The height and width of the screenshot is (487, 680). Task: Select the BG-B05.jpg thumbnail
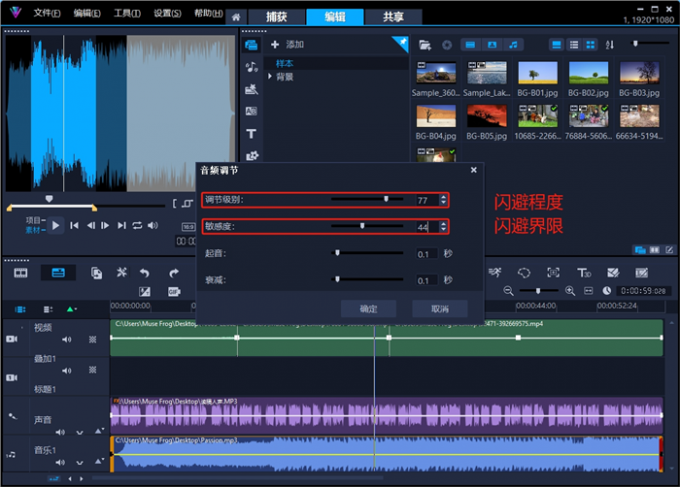[x=487, y=116]
